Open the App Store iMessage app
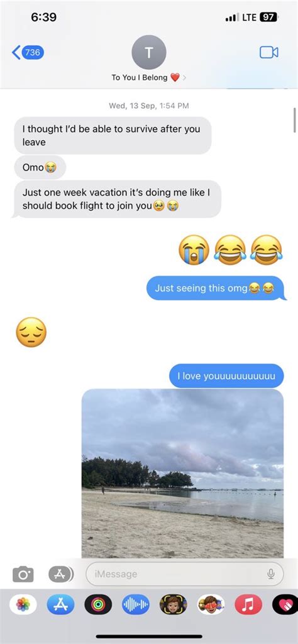The image size is (298, 644). tap(61, 604)
